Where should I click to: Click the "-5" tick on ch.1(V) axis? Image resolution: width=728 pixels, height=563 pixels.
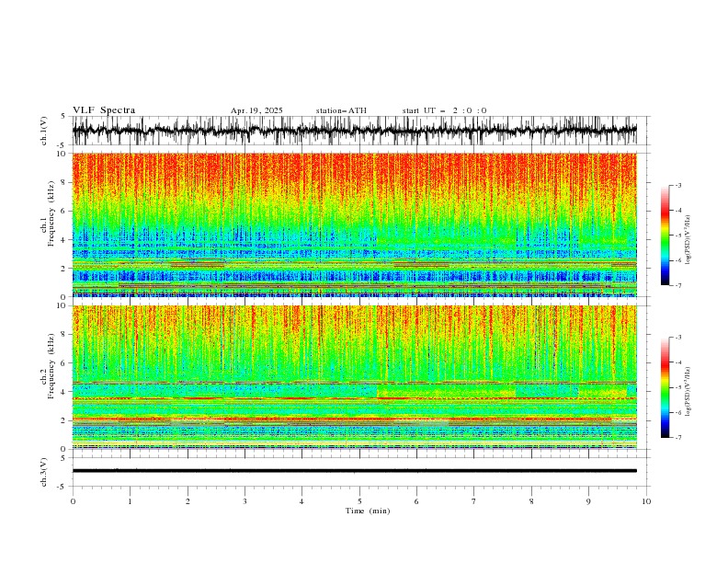(62, 145)
